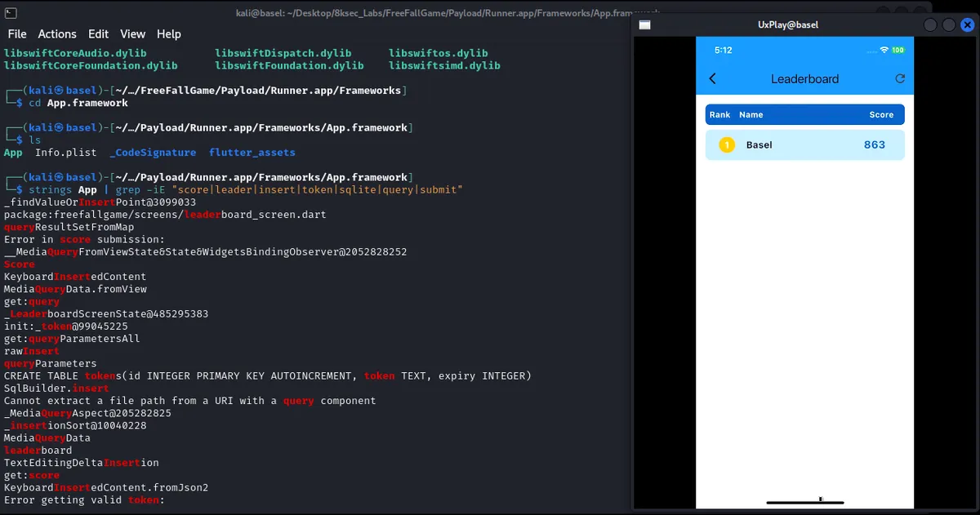980x515 pixels.
Task: Click 'Error in score submission:' line
Action: (x=85, y=239)
